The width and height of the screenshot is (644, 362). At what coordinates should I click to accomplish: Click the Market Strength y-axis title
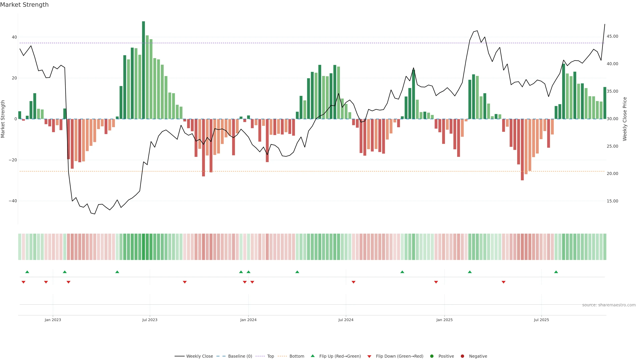(x=3, y=119)
